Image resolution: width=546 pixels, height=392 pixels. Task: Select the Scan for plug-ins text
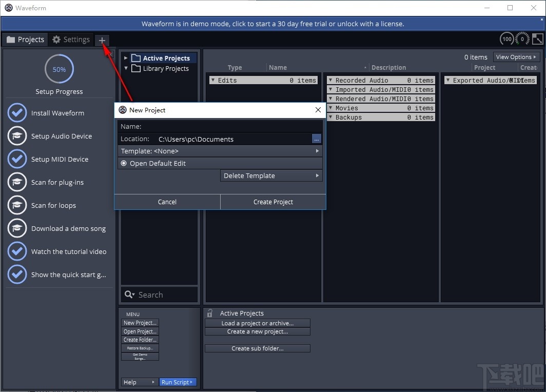[57, 183]
